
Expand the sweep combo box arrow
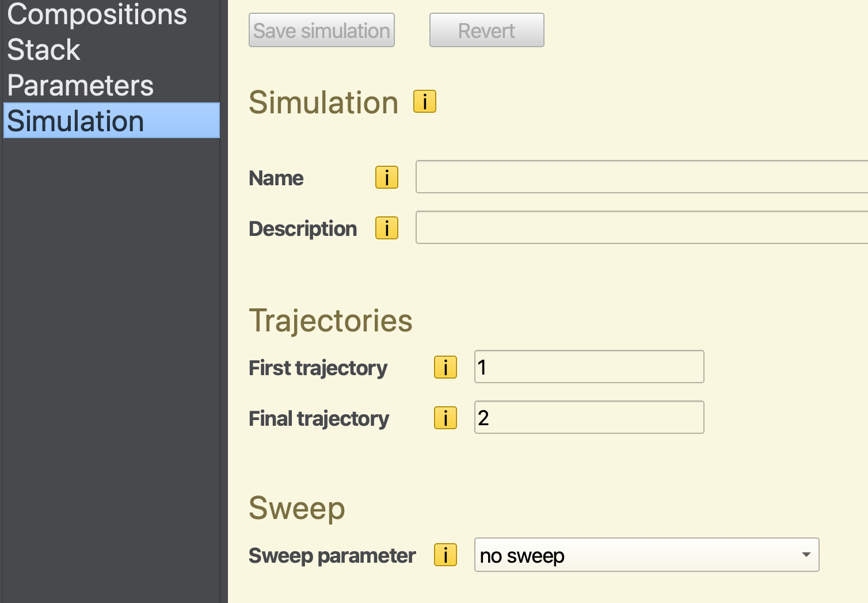(806, 555)
